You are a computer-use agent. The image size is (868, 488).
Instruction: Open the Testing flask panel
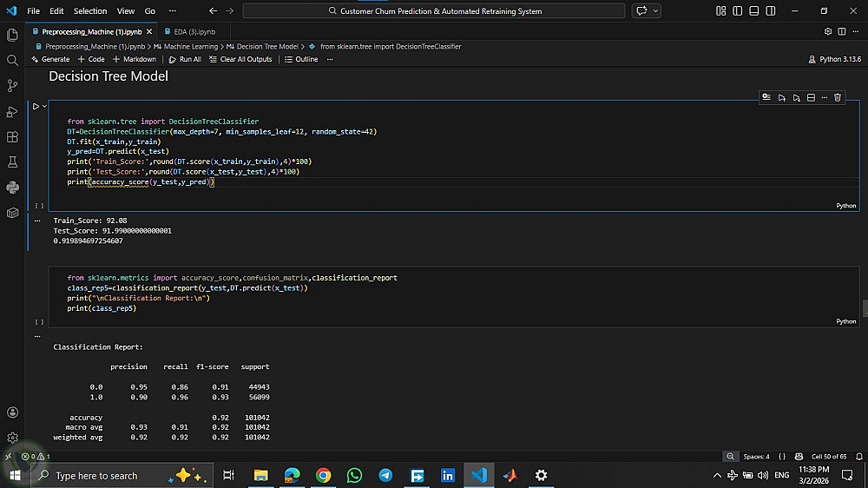click(12, 162)
